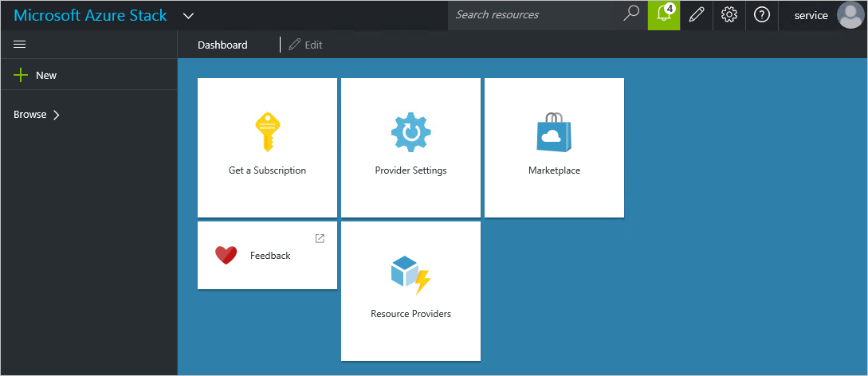
Task: Toggle the hamburger menu icon
Action: click(19, 45)
